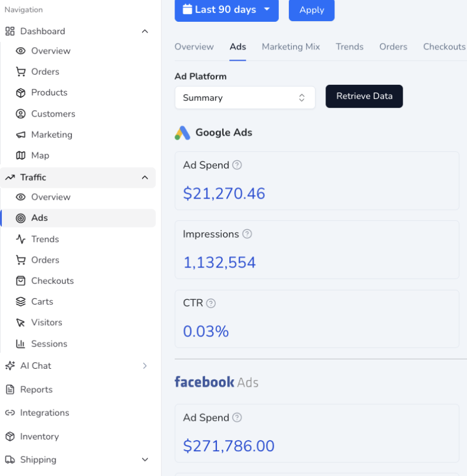Select the Ads tab
467x476 pixels.
238,47
